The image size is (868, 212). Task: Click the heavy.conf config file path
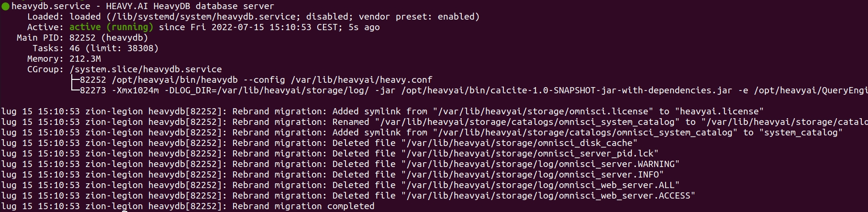coord(361,80)
